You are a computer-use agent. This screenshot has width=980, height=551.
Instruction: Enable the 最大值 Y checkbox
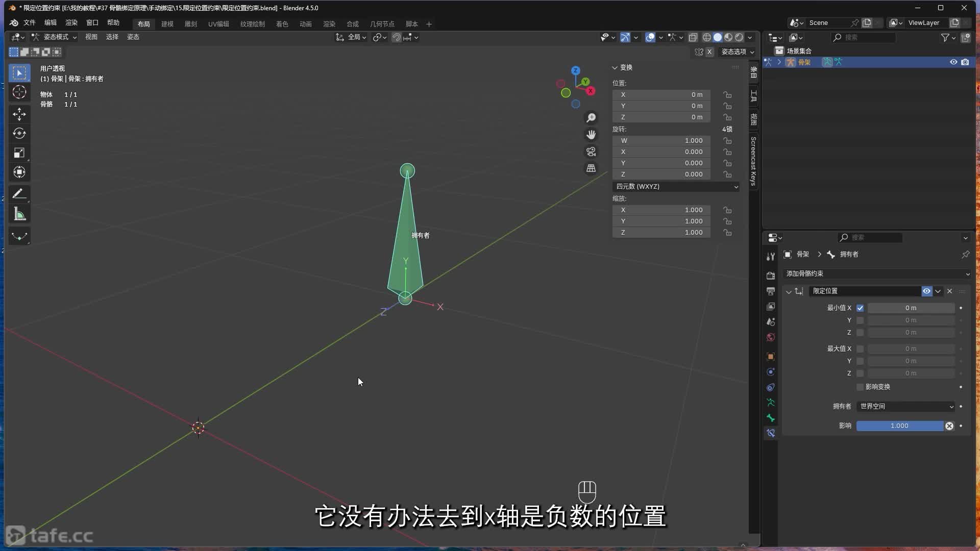click(860, 361)
